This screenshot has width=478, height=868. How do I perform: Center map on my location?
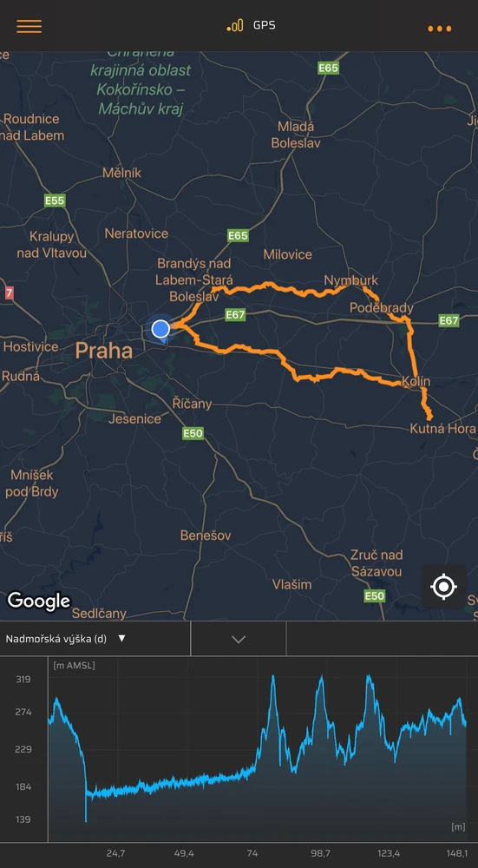(x=443, y=587)
